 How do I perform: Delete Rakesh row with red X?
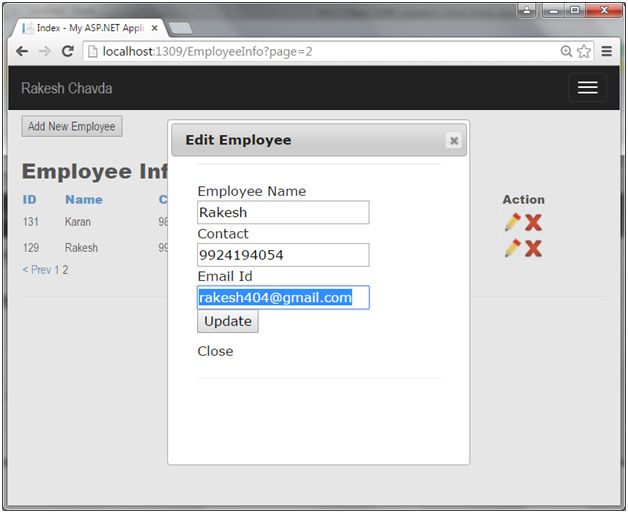[x=533, y=248]
